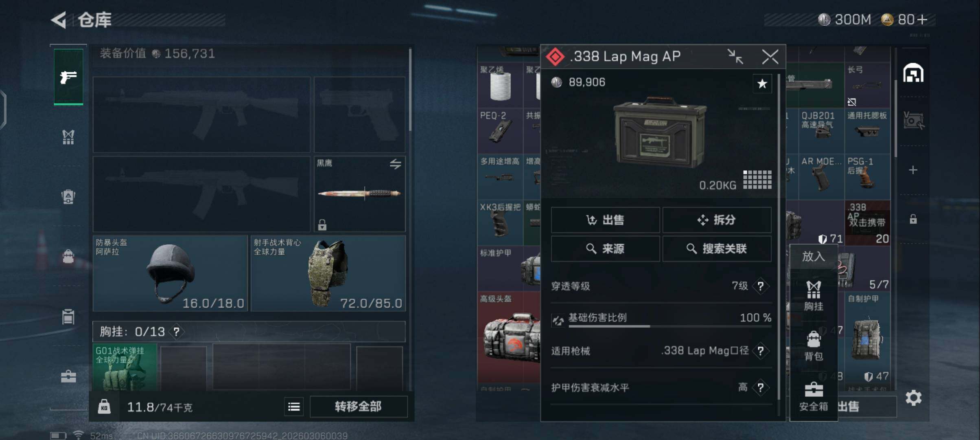980x440 pixels.
Task: Open the stash home icon at top right
Action: click(913, 73)
